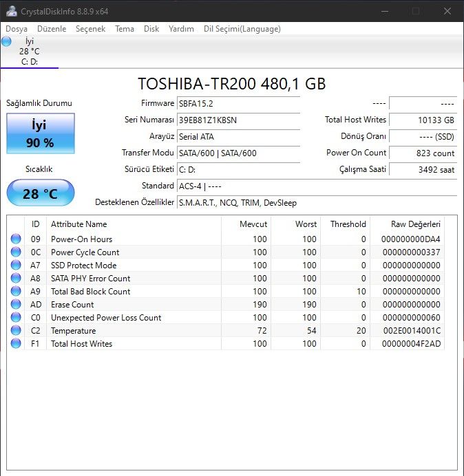Click the Standard field ACS-4 | ----

pyautogui.click(x=317, y=186)
